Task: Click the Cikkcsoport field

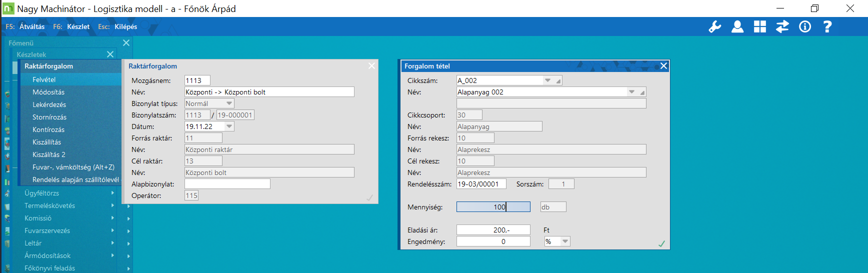Action: click(x=469, y=115)
